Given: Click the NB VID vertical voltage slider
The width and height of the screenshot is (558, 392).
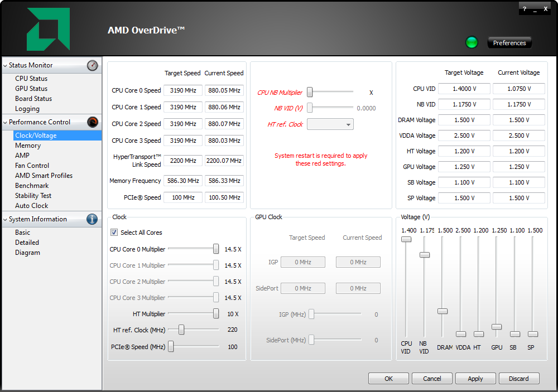Looking at the screenshot, I should tap(425, 255).
